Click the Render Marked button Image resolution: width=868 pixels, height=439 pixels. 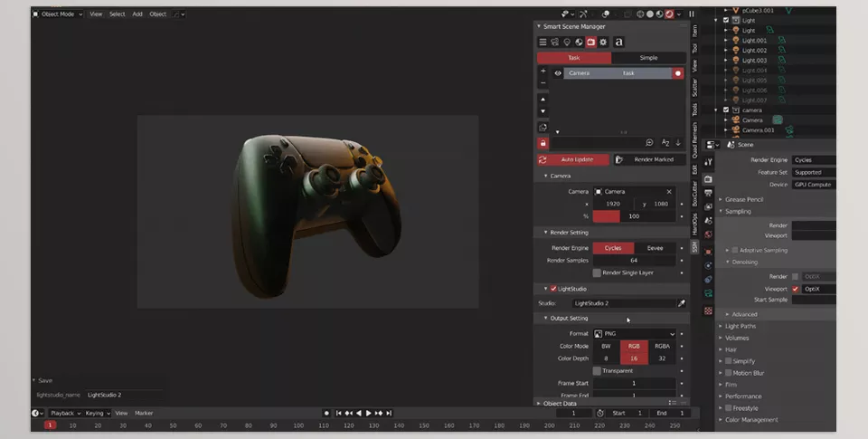pyautogui.click(x=649, y=159)
